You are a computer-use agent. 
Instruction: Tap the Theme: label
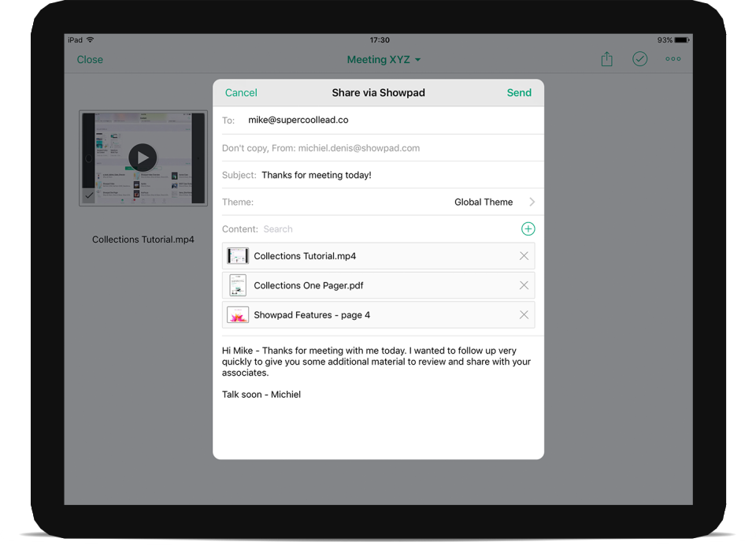click(x=238, y=202)
